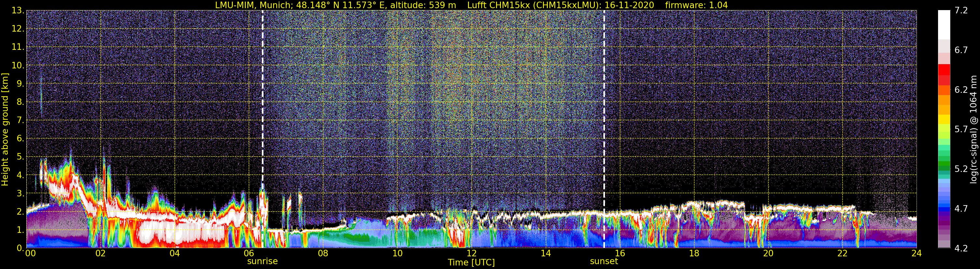Click the x-axis tick label 18
Screen dimensions: 980x269
coord(694,254)
